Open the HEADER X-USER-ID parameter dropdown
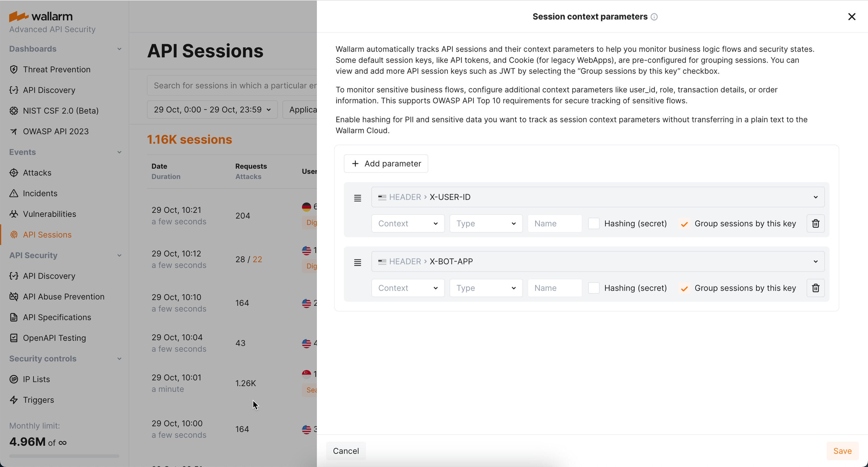This screenshot has height=467, width=868. (x=598, y=197)
